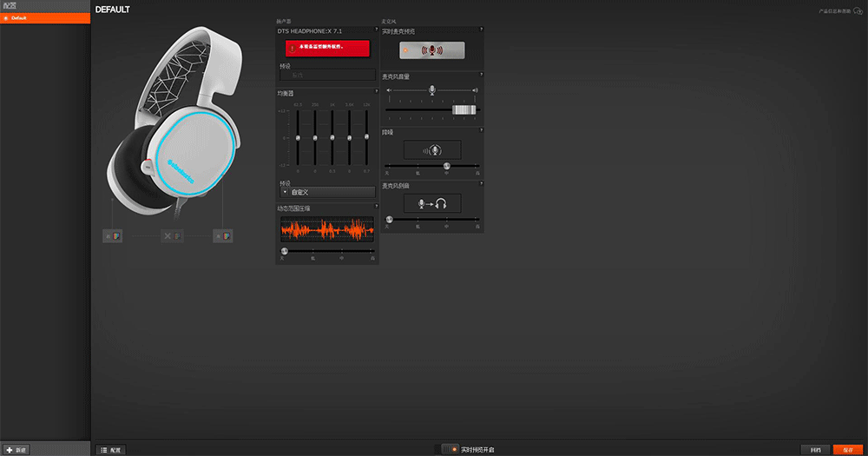
Task: Click the orange Save button
Action: [847, 450]
